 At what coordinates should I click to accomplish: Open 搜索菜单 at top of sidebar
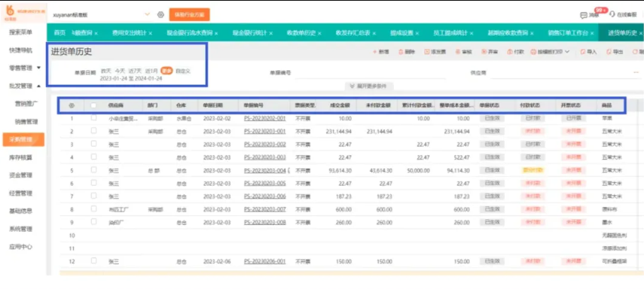click(21, 32)
